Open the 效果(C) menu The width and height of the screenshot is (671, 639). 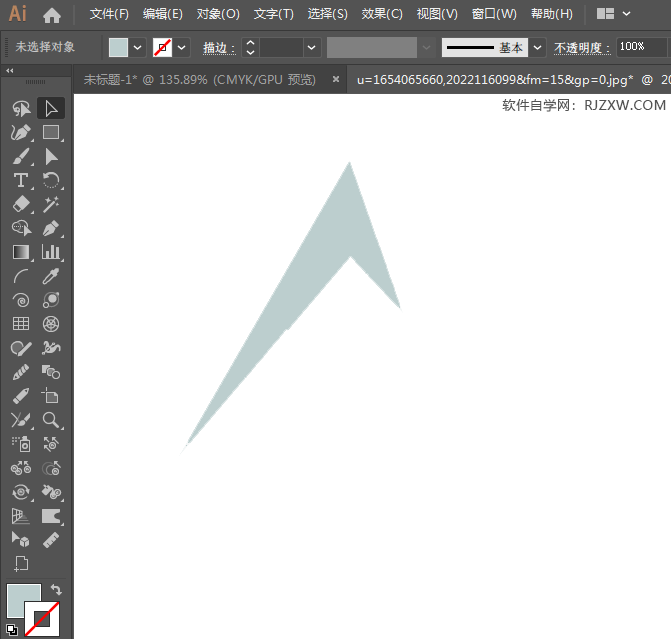(381, 14)
